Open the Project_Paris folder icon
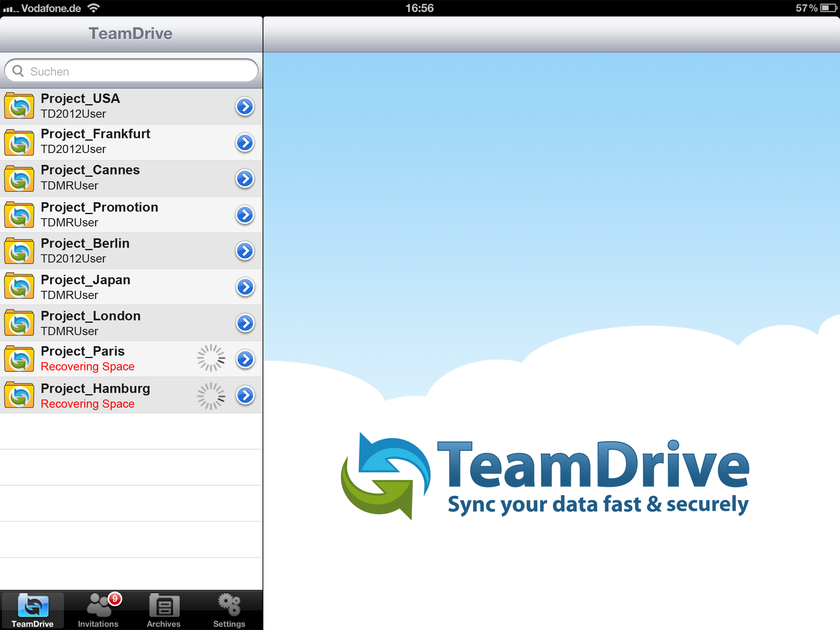840x630 pixels. click(19, 359)
